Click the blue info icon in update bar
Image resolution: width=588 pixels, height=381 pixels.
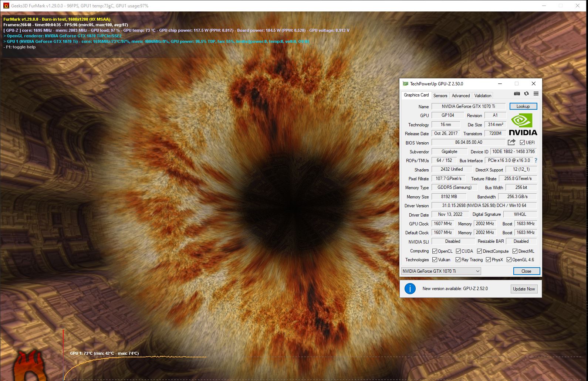click(410, 289)
